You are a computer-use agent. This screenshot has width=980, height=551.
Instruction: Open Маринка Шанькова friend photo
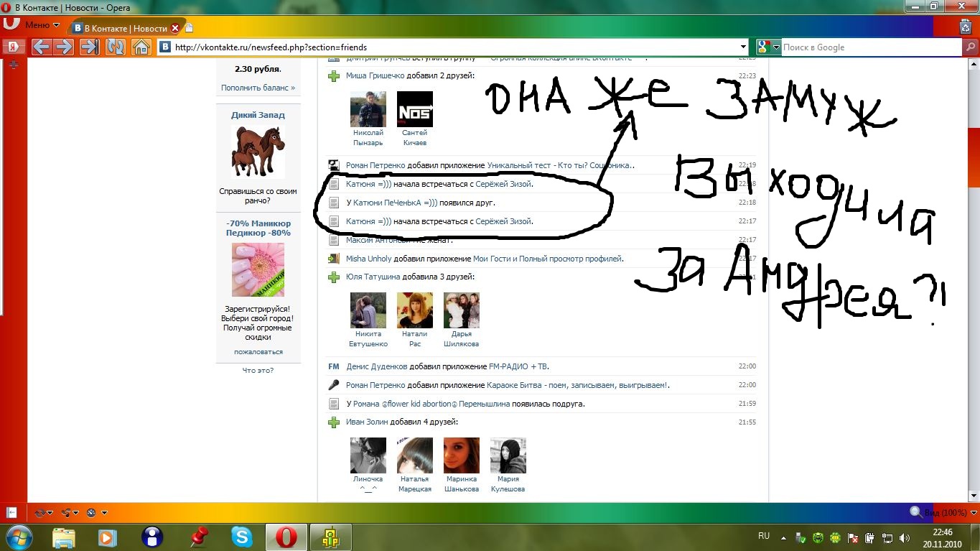[x=462, y=455]
